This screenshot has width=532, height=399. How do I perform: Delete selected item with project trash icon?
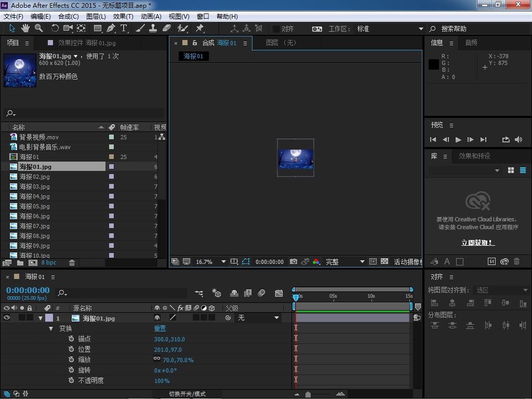72,263
